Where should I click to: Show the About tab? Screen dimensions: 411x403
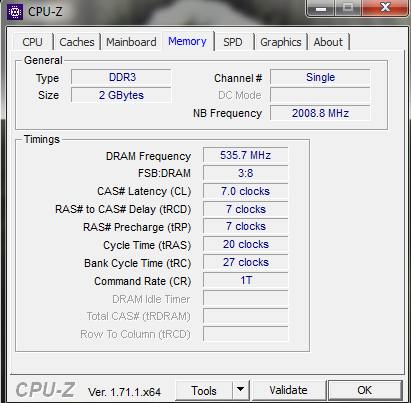point(328,42)
